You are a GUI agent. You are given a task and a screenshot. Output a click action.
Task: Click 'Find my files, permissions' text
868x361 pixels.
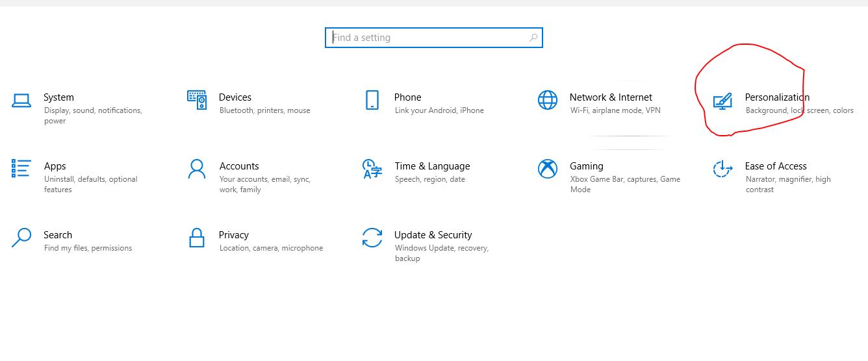click(x=88, y=248)
